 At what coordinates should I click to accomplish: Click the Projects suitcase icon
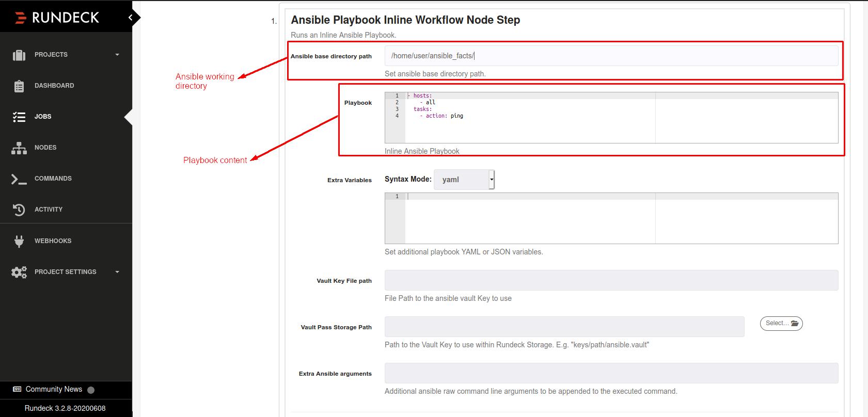point(19,55)
